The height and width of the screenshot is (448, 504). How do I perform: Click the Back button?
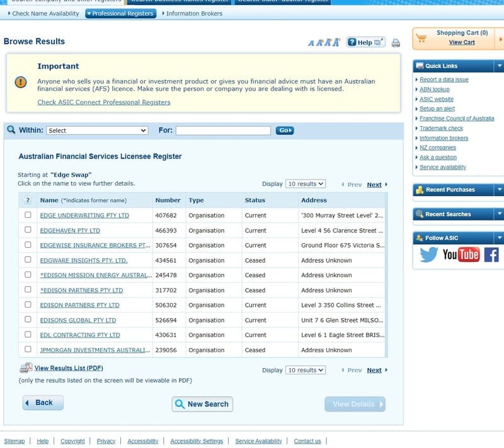(43, 403)
